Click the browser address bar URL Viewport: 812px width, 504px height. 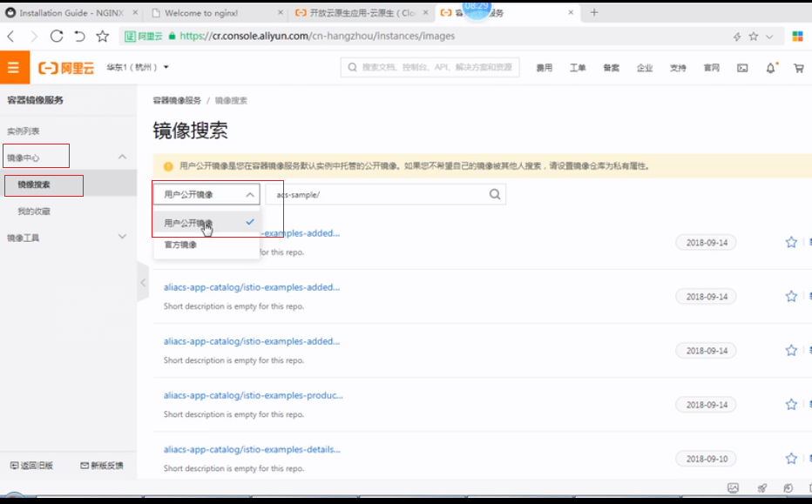click(317, 37)
